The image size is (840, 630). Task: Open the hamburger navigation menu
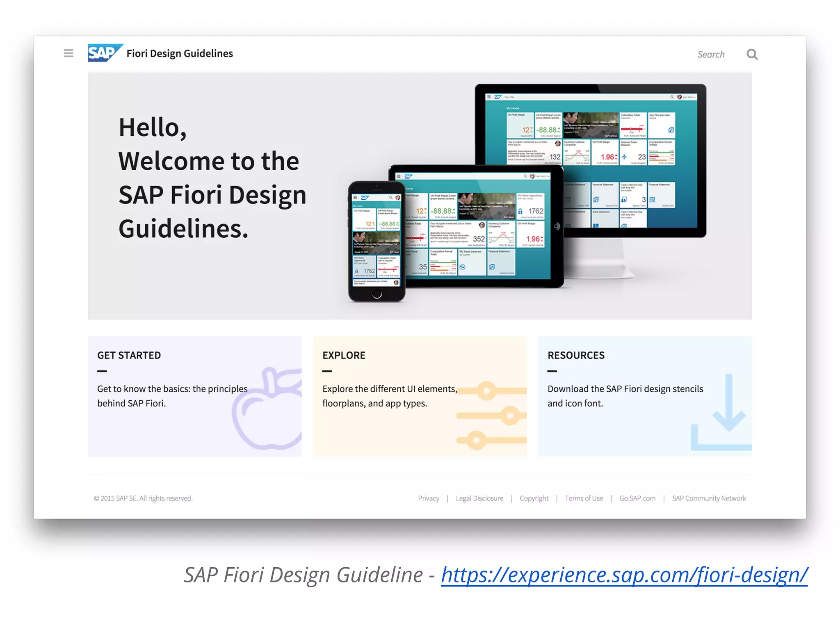coord(68,53)
